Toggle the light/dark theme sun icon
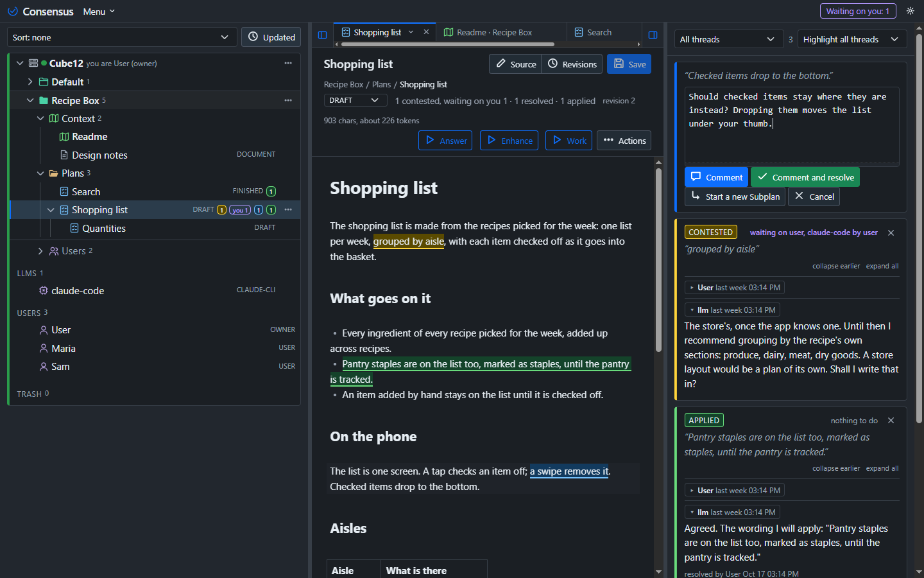This screenshot has height=578, width=924. tap(910, 11)
